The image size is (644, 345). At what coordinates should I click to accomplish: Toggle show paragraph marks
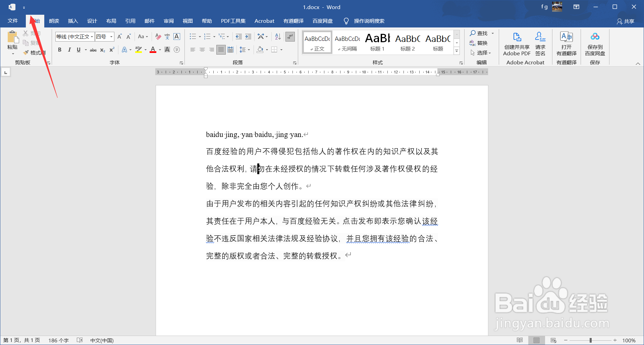pyautogui.click(x=290, y=37)
